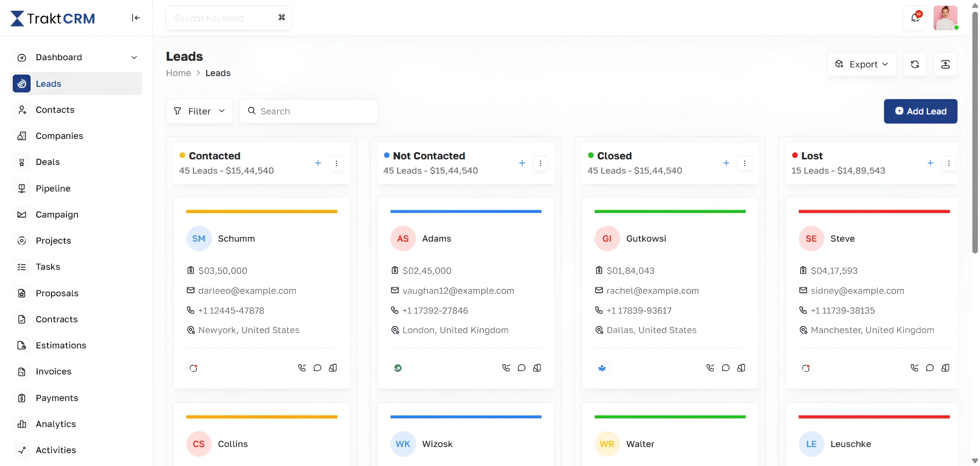Viewport: 980px width, 466px height.
Task: Expand the Dashboard sidebar section
Action: [x=134, y=57]
